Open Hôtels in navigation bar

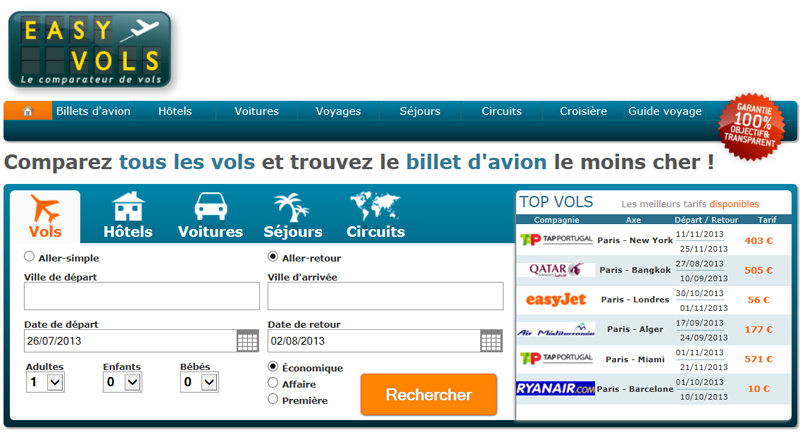(x=175, y=111)
